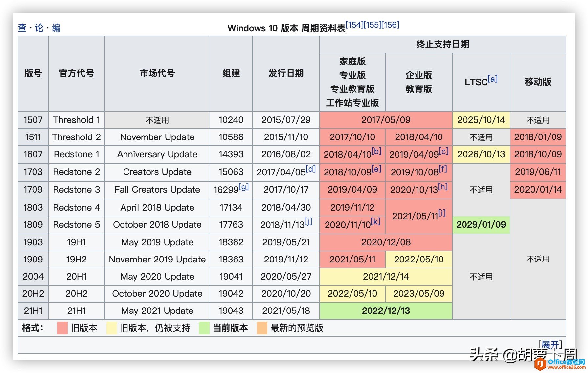588x373 pixels.
Task: Click footnote [j] on 2018/11/13
Action: click(x=308, y=221)
